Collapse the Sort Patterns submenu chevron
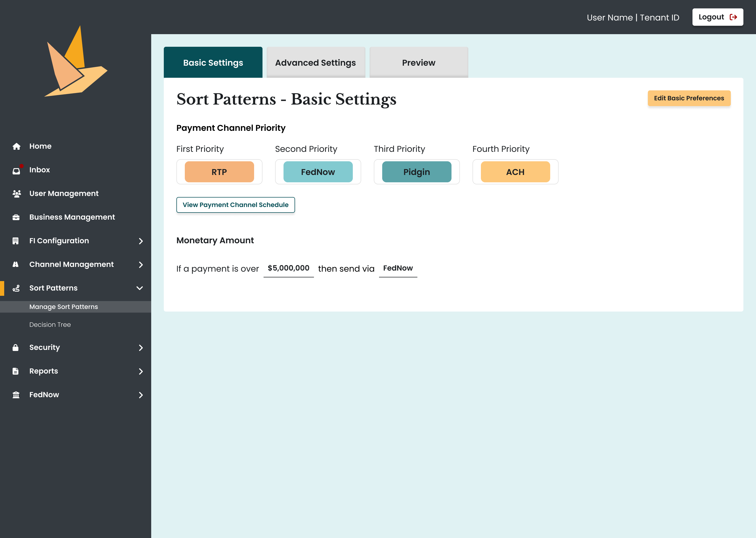Image resolution: width=756 pixels, height=538 pixels. pos(140,288)
